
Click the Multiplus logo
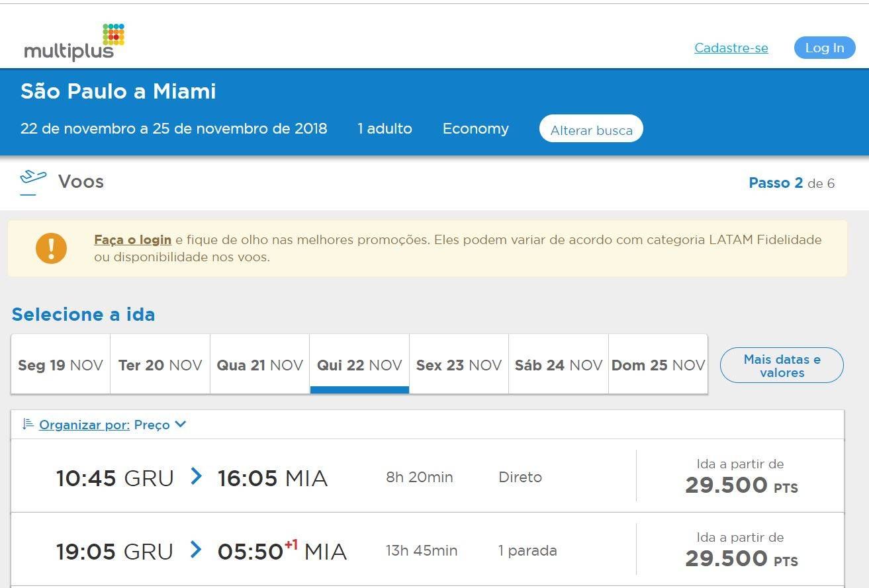point(73,43)
